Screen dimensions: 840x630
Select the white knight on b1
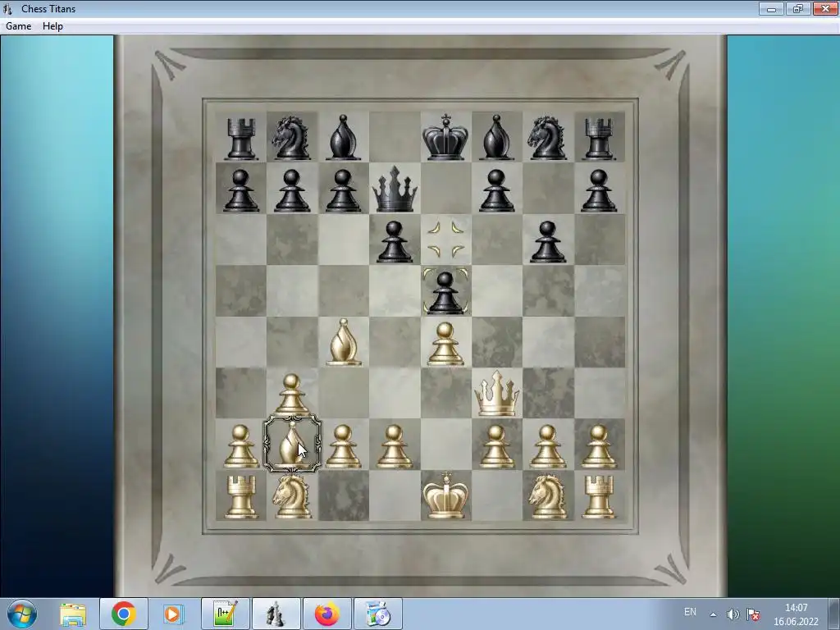(x=292, y=496)
